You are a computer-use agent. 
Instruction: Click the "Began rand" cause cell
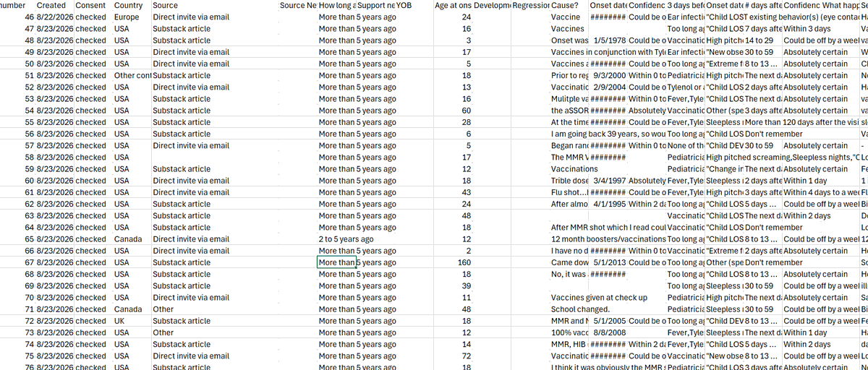pyautogui.click(x=569, y=145)
